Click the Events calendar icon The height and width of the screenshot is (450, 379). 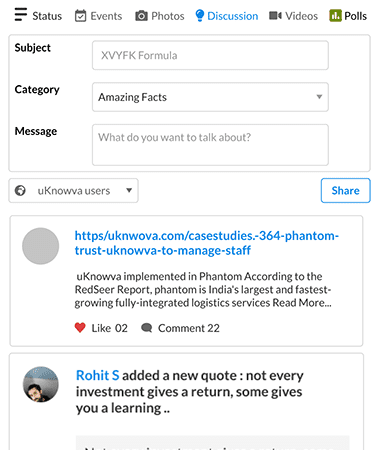pos(80,16)
